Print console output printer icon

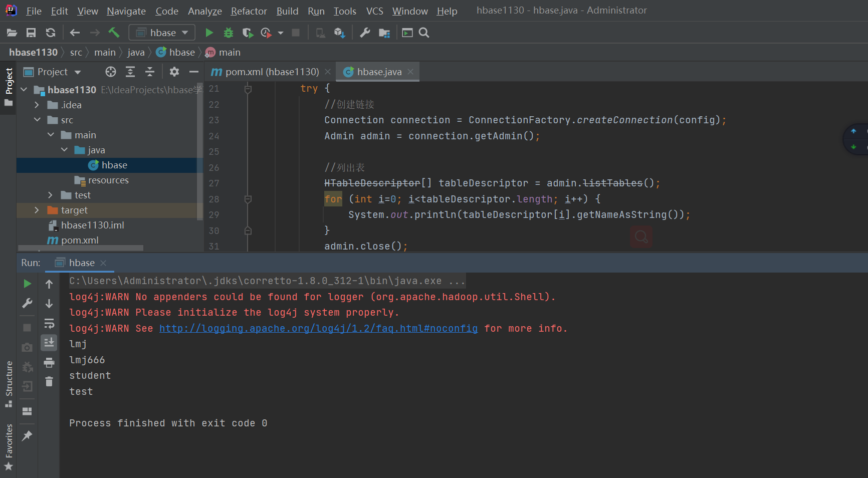49,362
